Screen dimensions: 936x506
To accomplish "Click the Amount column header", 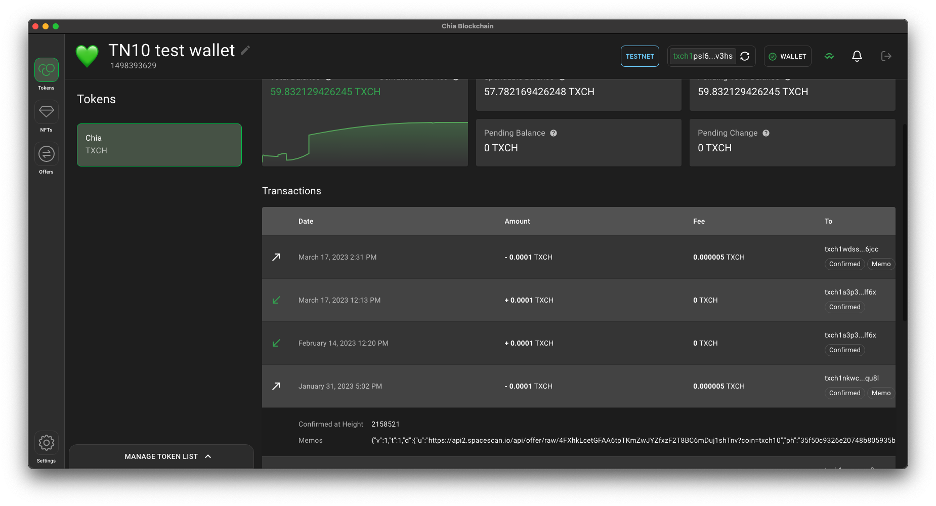I will click(x=517, y=221).
